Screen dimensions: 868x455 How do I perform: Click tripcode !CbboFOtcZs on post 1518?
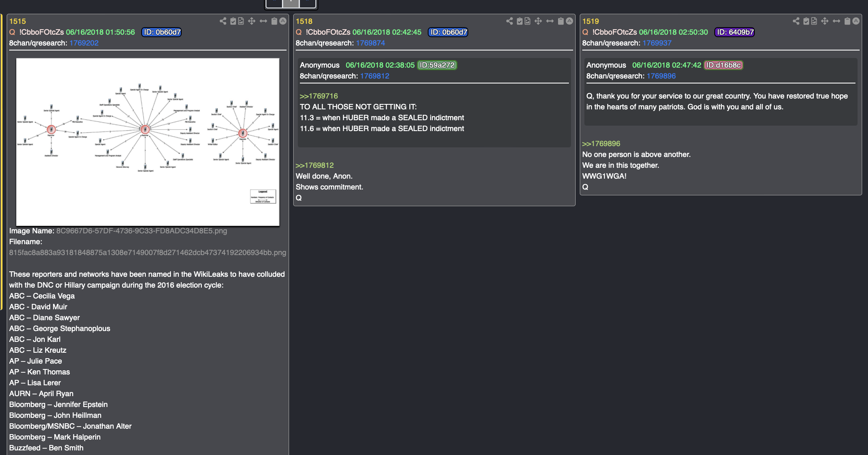(328, 32)
